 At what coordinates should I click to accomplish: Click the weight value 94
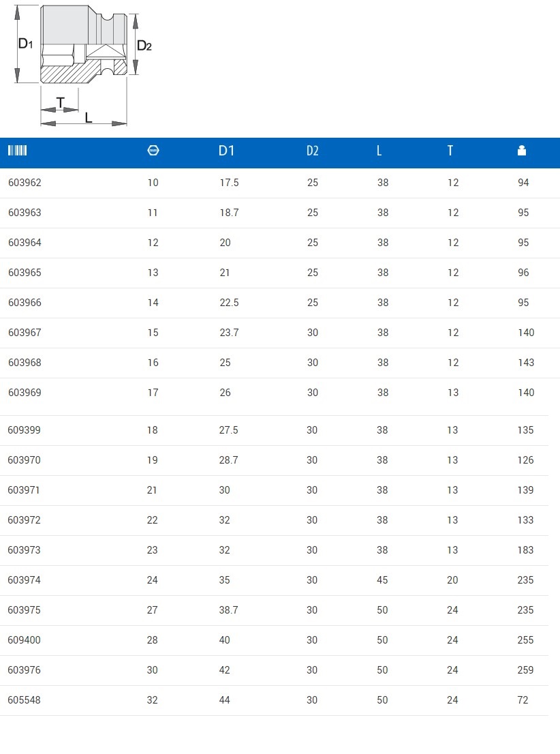click(x=523, y=183)
